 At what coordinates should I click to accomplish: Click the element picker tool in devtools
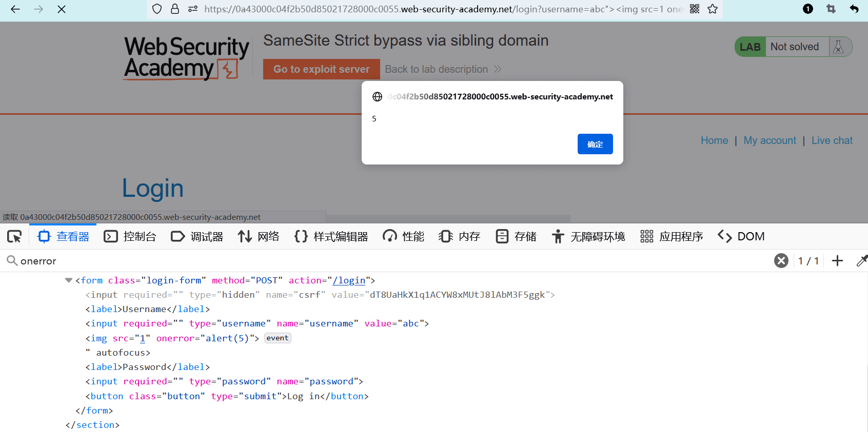click(14, 236)
